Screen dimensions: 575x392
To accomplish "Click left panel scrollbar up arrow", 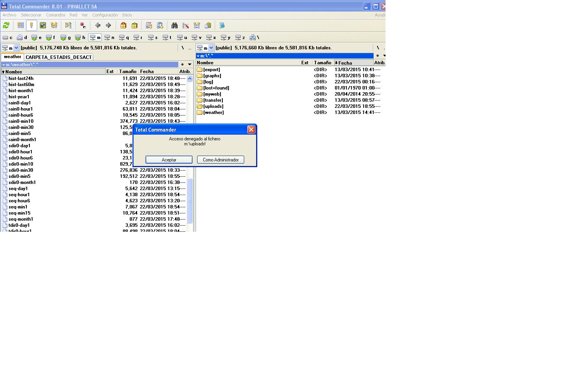I will pyautogui.click(x=189, y=78).
